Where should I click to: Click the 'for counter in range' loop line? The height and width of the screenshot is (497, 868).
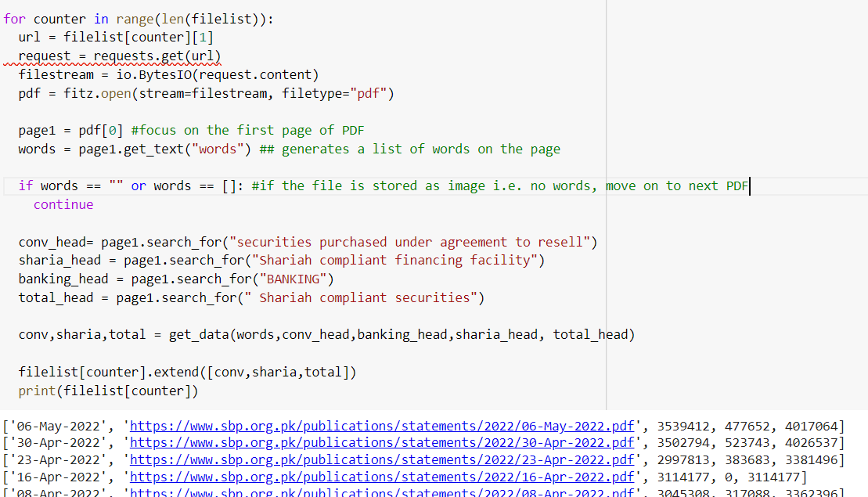(x=139, y=19)
